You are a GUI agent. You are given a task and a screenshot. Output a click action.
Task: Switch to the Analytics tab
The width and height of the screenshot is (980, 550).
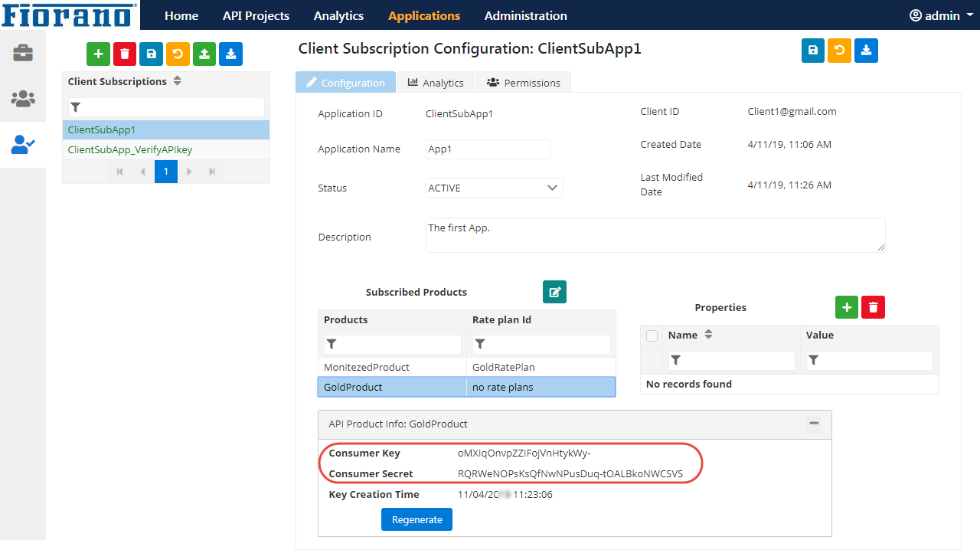436,83
